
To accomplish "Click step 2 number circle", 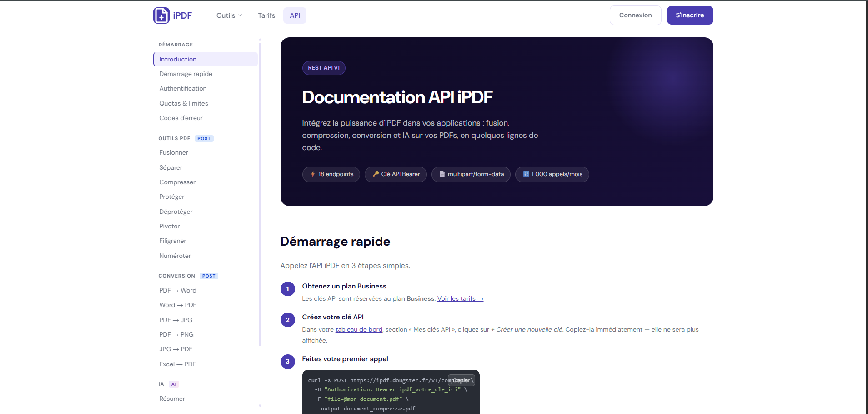I will pos(287,320).
